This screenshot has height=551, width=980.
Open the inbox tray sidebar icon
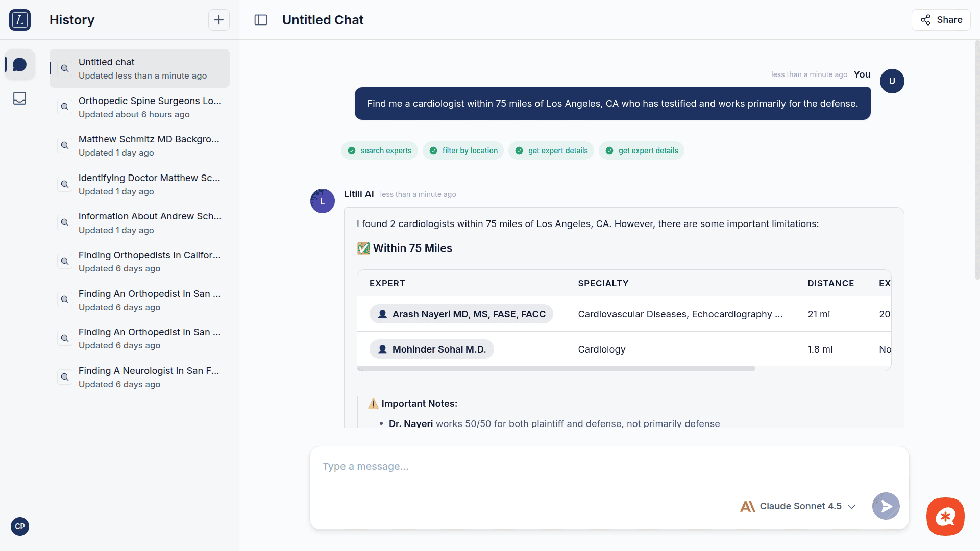[20, 98]
